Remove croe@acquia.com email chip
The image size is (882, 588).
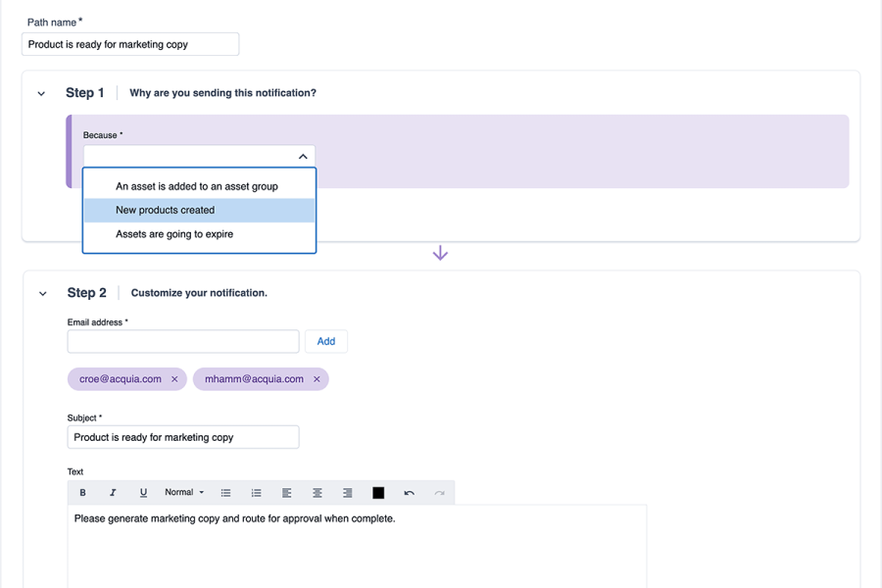click(x=174, y=379)
